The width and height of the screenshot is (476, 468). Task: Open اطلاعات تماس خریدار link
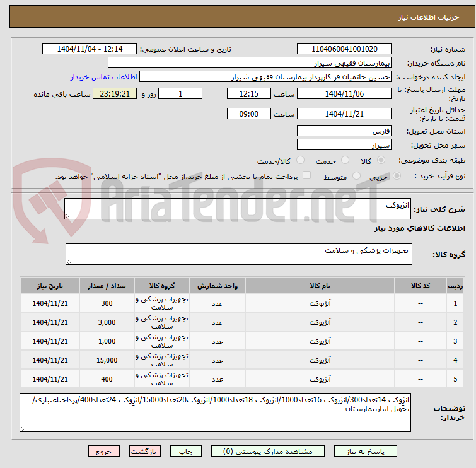(104, 77)
